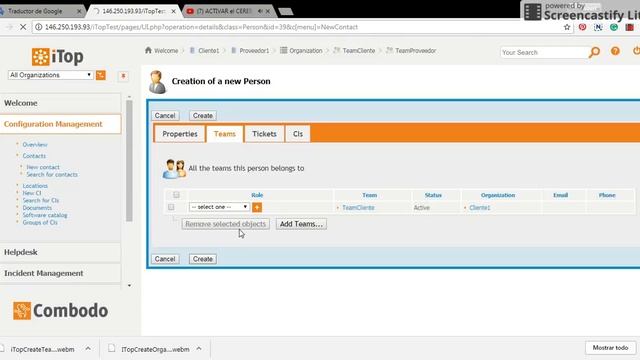Click the pin menu icon near organizations dropdown
Viewport: 640px width, 360px height.
click(x=123, y=76)
